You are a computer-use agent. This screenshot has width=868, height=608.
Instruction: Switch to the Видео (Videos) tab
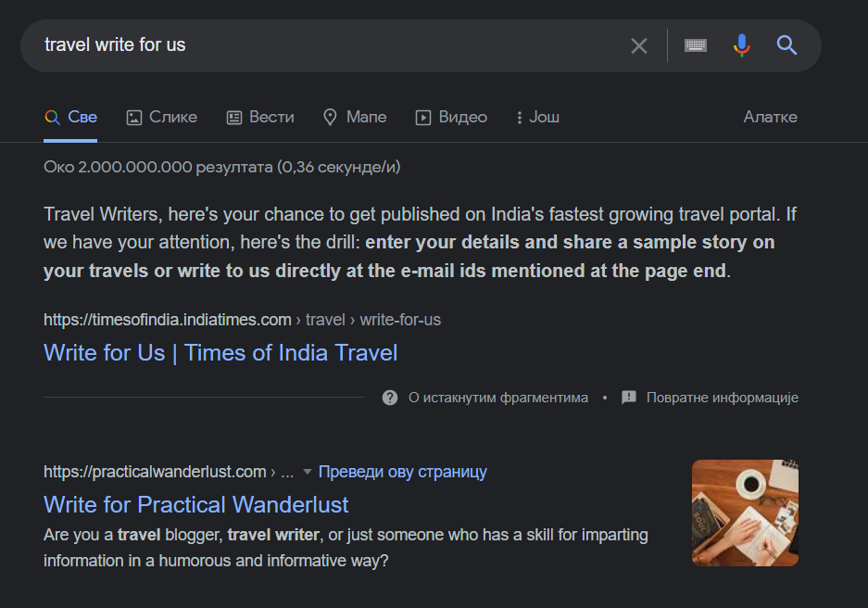tap(451, 118)
